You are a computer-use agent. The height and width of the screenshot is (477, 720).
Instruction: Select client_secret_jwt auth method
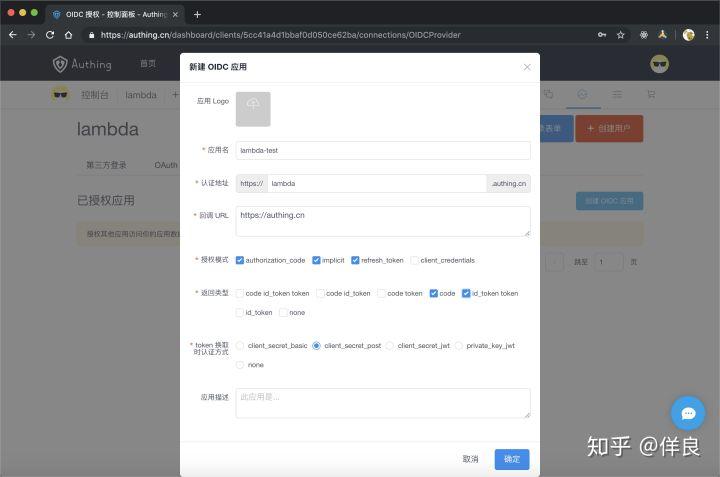(390, 346)
